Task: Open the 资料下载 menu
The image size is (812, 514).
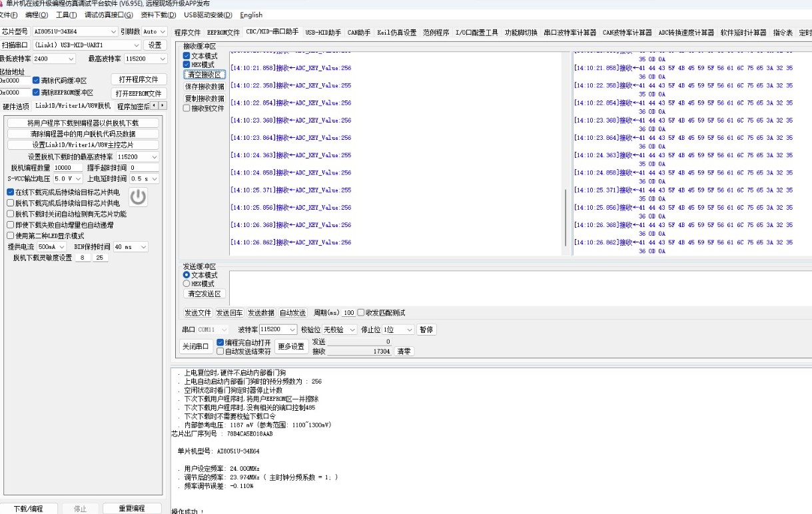Action: click(159, 15)
